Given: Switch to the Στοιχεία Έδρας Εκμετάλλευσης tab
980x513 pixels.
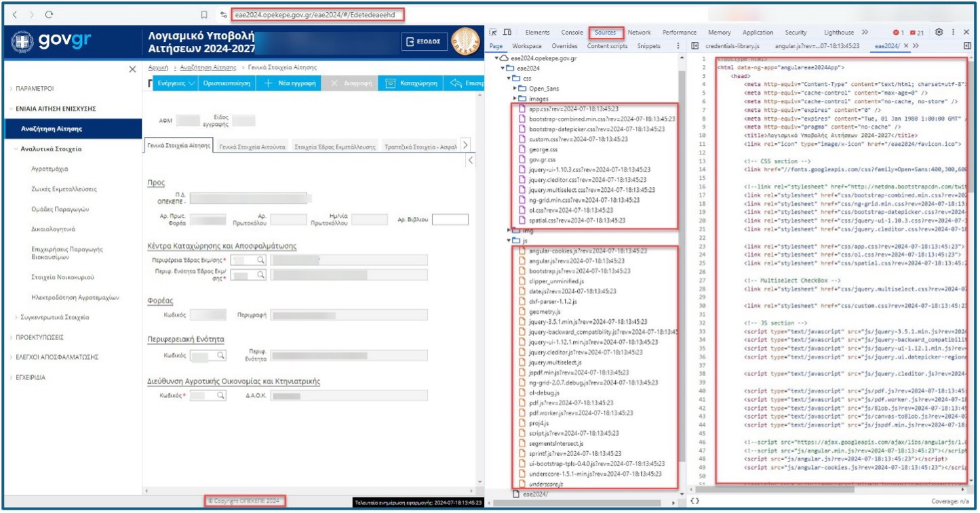Looking at the screenshot, I should tap(335, 146).
